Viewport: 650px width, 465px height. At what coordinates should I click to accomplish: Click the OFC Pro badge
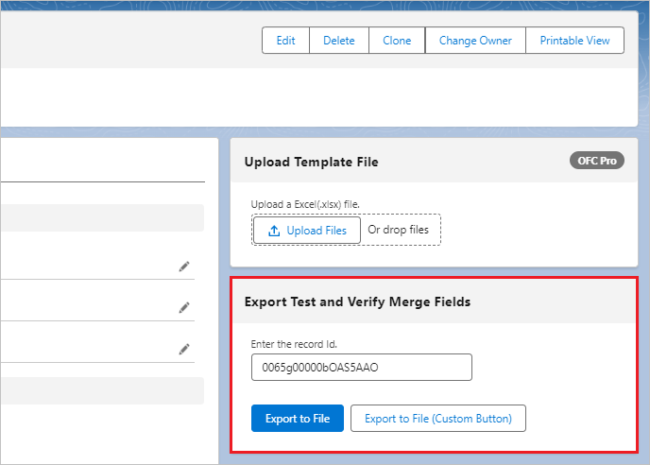pos(597,160)
